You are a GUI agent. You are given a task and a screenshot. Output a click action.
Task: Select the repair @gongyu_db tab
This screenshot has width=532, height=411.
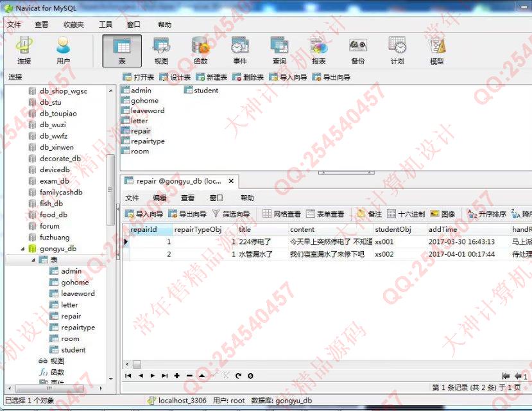coord(179,181)
